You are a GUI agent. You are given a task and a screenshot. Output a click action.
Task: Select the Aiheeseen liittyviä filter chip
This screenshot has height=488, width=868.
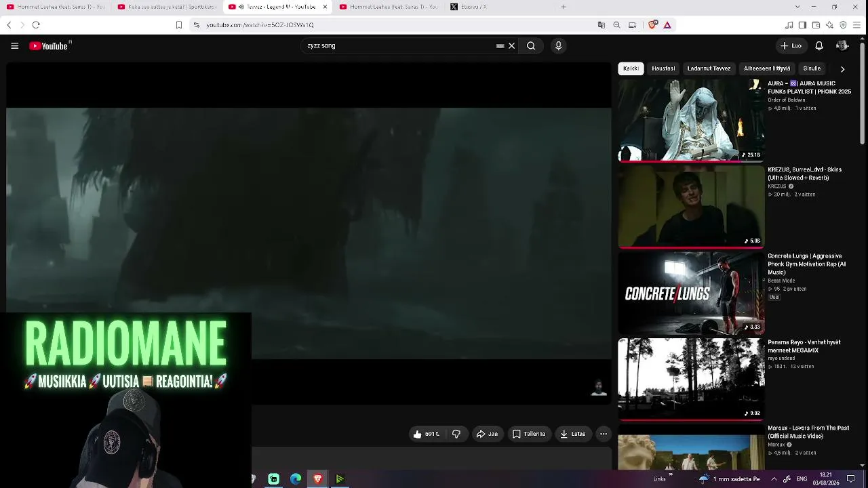coord(767,68)
